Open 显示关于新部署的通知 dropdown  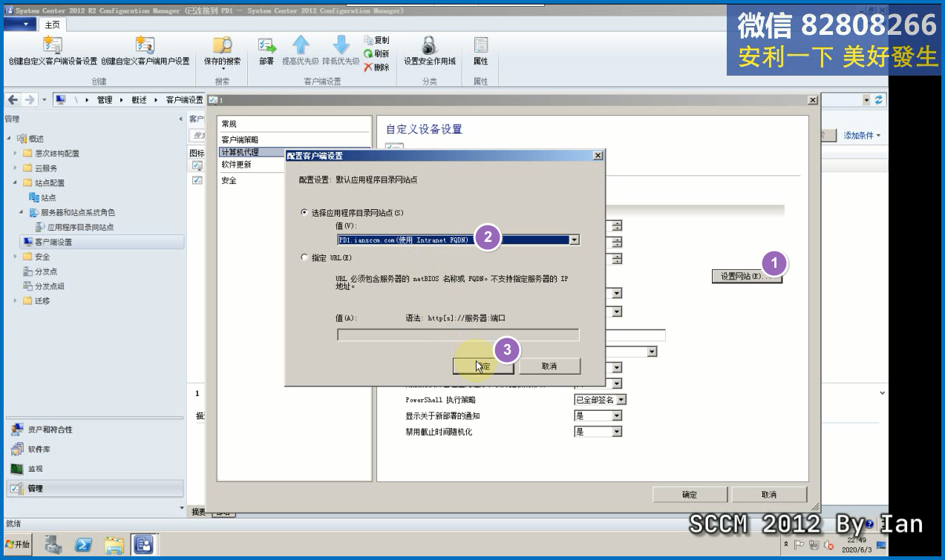616,416
